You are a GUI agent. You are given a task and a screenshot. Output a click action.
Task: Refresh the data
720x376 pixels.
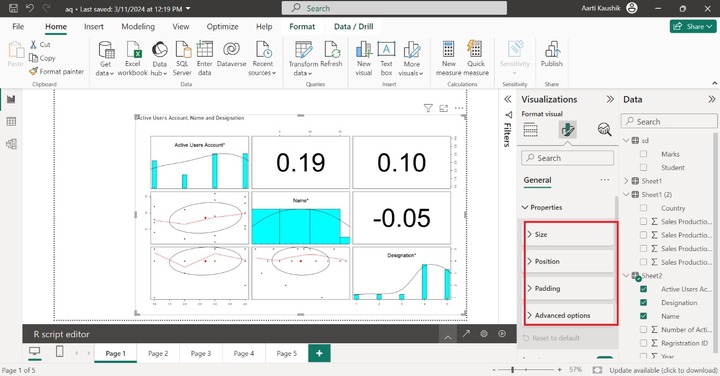[x=332, y=54]
